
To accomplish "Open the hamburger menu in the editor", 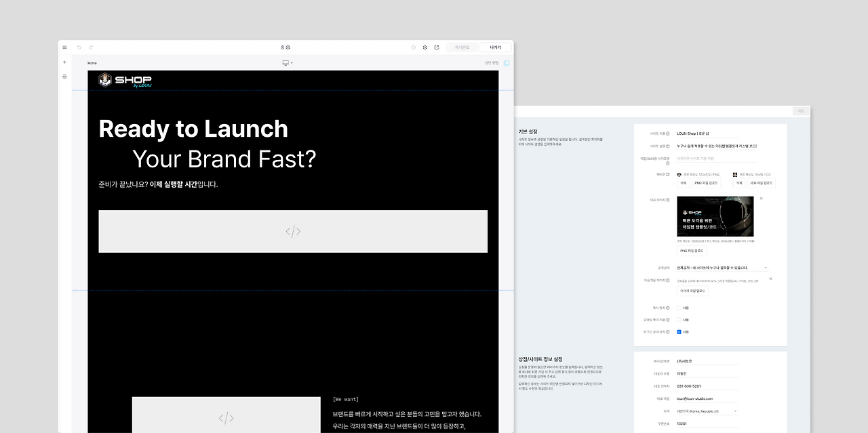I will (64, 47).
